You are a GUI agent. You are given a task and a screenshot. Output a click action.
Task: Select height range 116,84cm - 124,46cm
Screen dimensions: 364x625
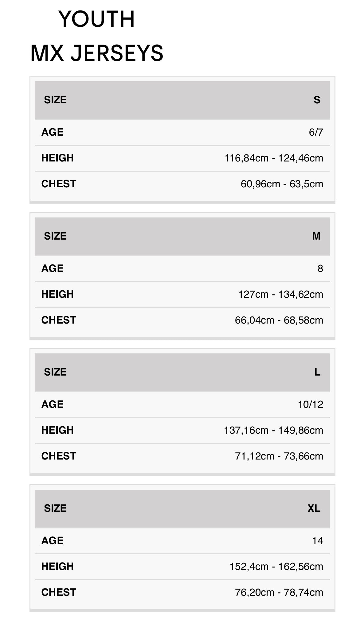click(274, 158)
